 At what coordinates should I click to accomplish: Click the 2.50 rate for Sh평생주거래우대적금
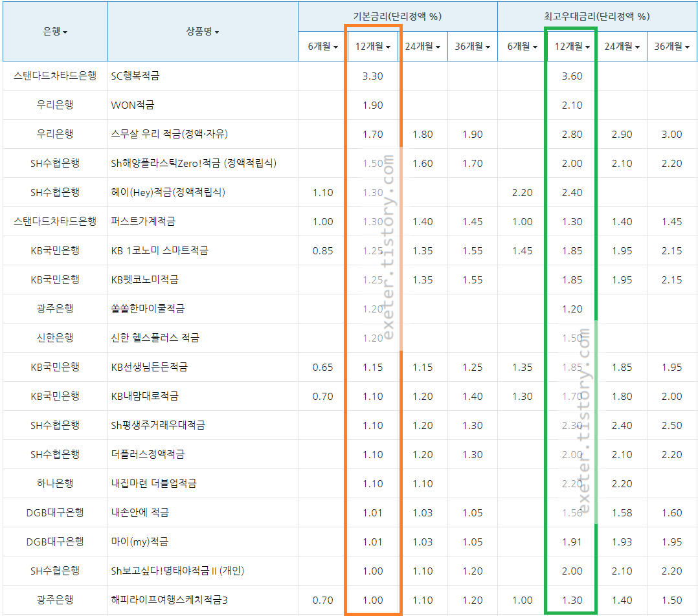[671, 426]
